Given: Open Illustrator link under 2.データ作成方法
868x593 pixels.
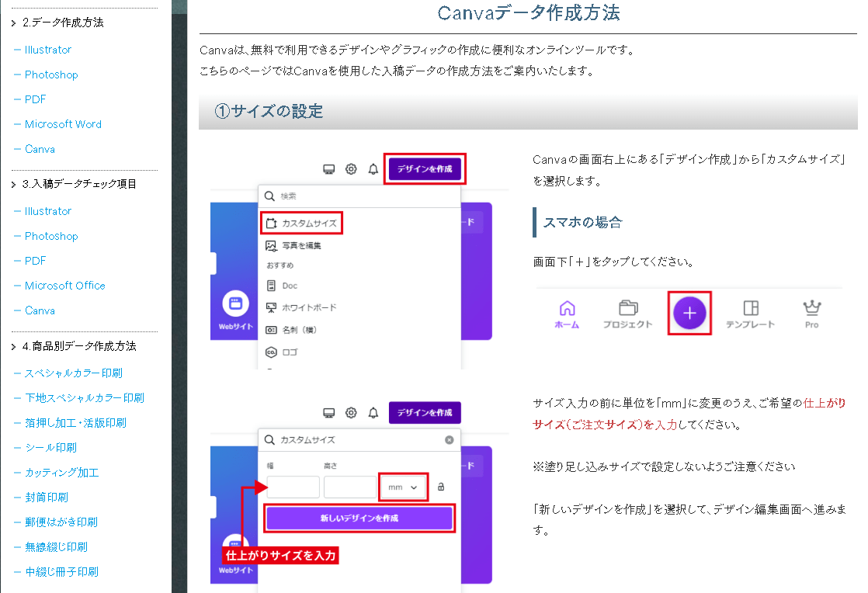Looking at the screenshot, I should pyautogui.click(x=47, y=50).
